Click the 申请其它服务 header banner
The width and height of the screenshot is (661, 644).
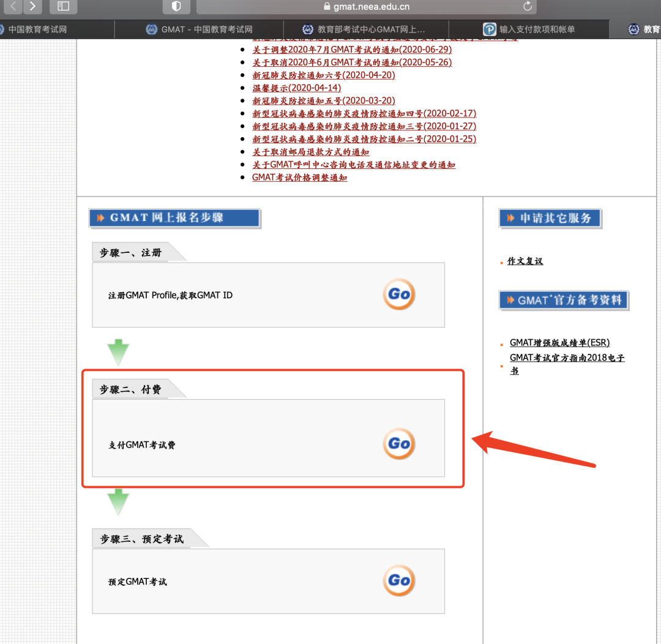point(550,218)
